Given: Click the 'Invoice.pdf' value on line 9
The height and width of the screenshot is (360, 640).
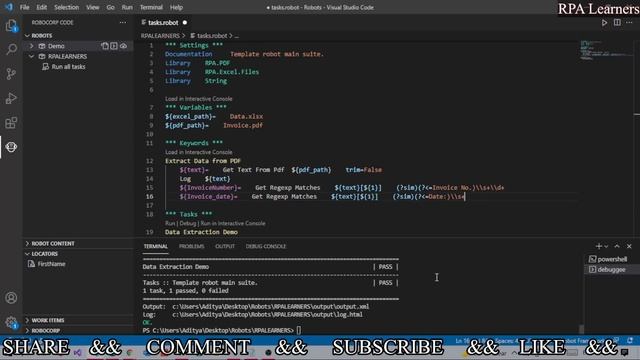Looking at the screenshot, I should tap(243, 125).
